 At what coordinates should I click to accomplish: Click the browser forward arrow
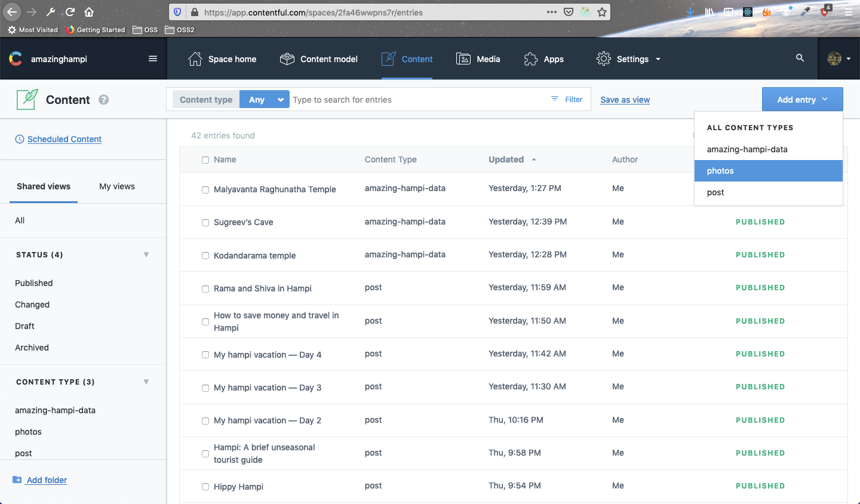click(x=32, y=12)
